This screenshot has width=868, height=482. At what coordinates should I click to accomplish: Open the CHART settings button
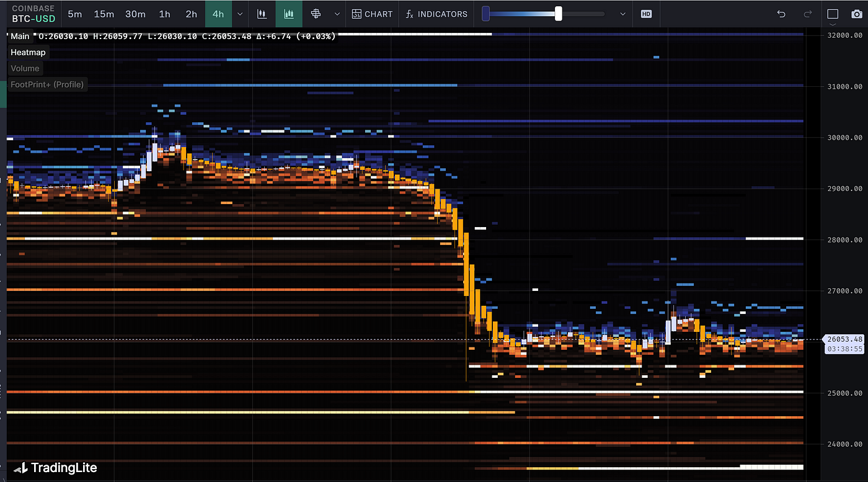coord(372,14)
